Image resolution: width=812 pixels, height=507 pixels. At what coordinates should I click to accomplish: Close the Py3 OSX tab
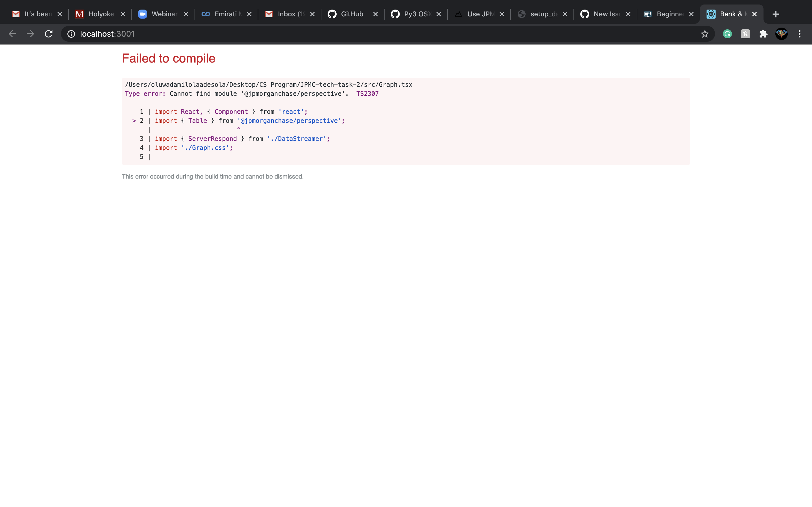438,14
